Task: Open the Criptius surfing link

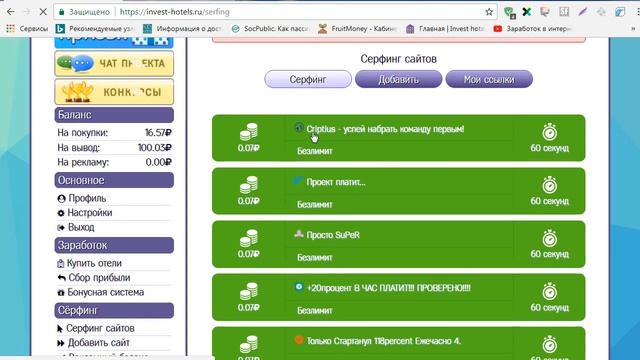Action: pyautogui.click(x=385, y=129)
